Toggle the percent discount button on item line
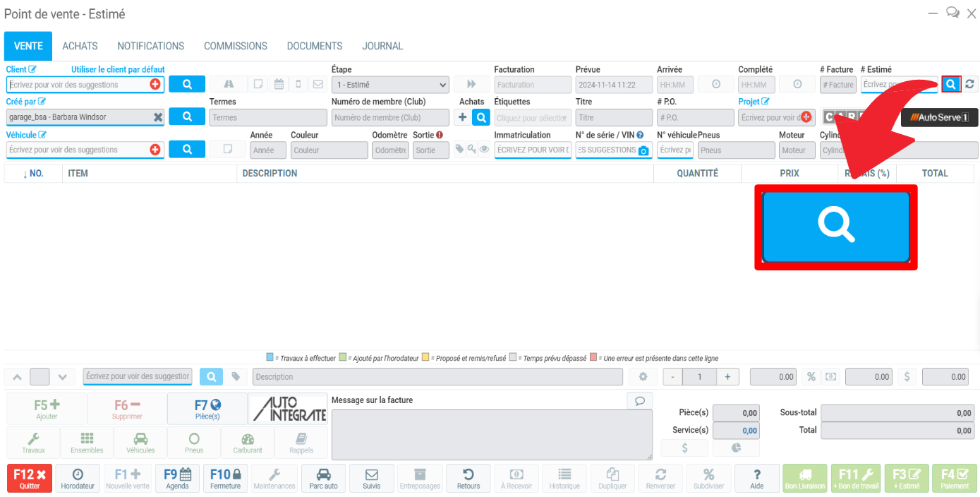The height and width of the screenshot is (497, 980). (811, 377)
